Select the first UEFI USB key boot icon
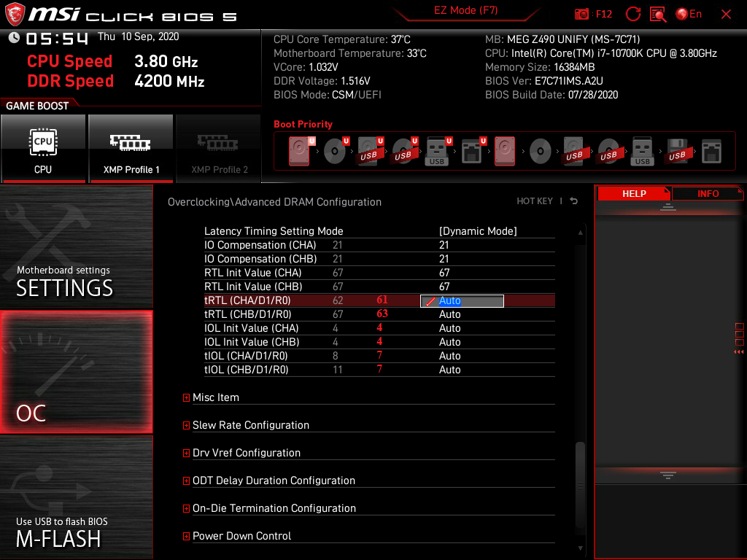 [438, 152]
